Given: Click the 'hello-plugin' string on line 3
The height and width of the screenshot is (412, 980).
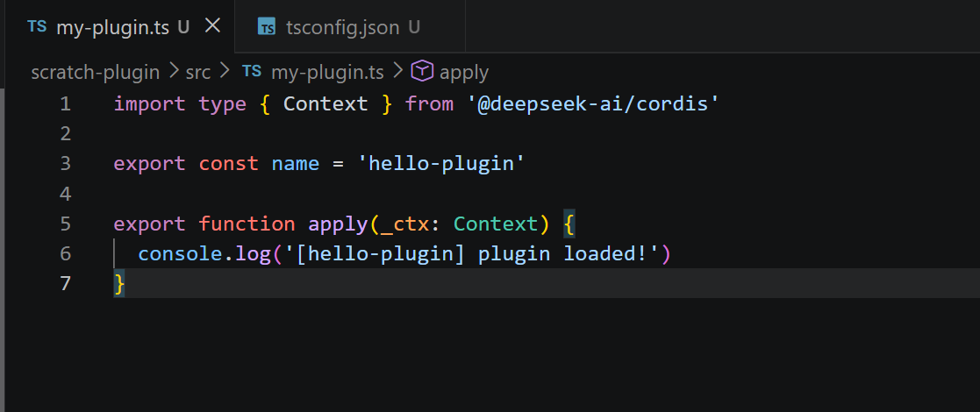Looking at the screenshot, I should click(441, 164).
